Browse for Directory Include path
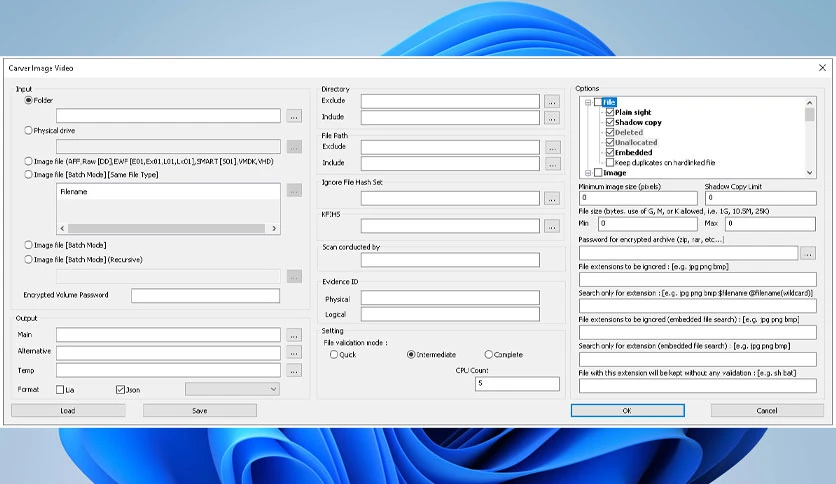The height and width of the screenshot is (484, 836). coord(552,117)
